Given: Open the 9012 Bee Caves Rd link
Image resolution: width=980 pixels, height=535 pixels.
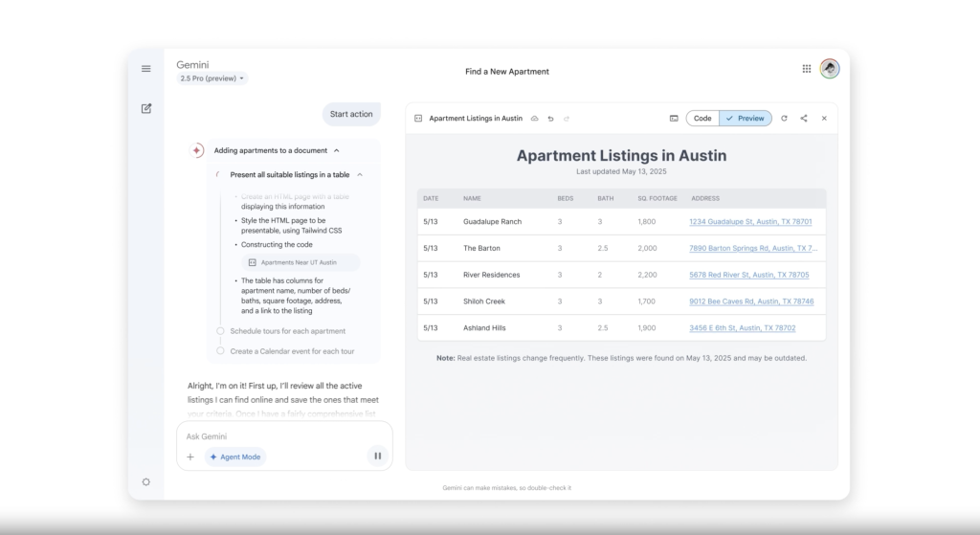Looking at the screenshot, I should [751, 301].
